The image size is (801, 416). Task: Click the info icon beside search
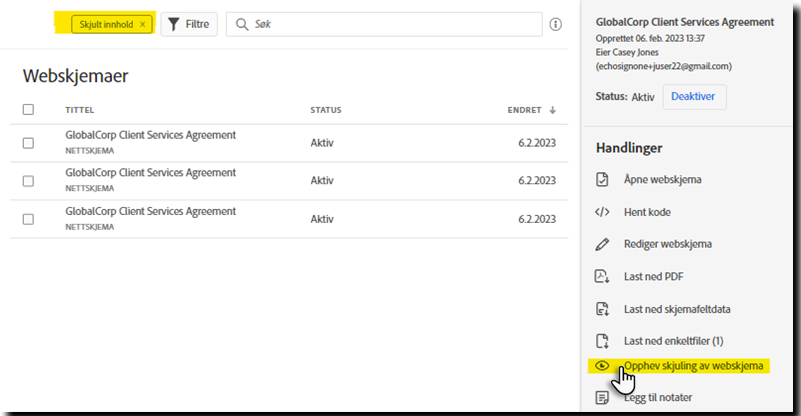point(556,24)
